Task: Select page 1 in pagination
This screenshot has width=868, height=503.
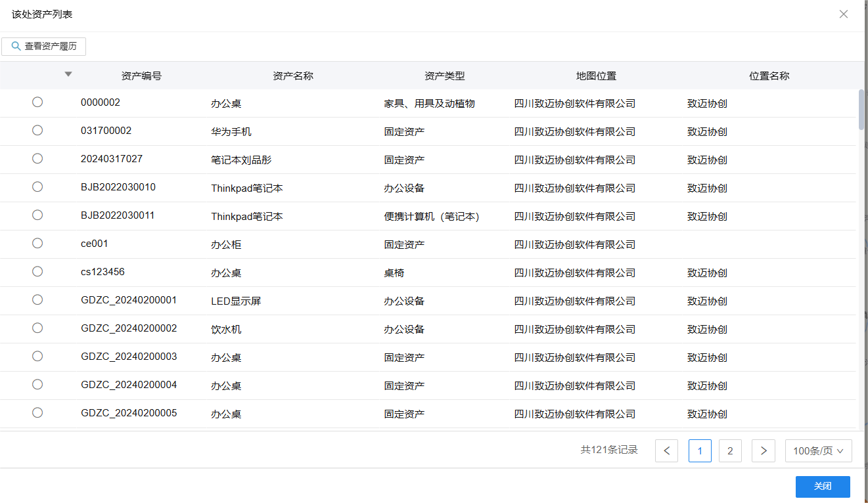Action: coord(700,450)
